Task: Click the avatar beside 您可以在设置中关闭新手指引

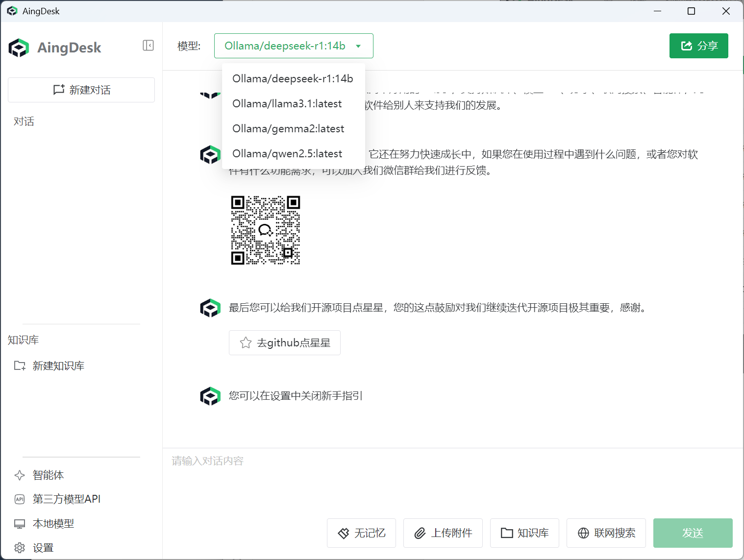Action: tap(210, 396)
